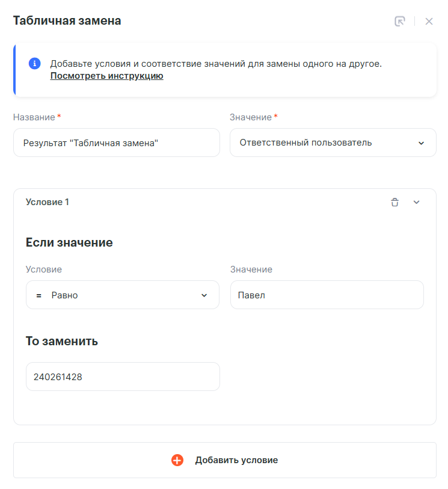Click the То заменить heading
Screen dimensions: 448x489
point(62,341)
